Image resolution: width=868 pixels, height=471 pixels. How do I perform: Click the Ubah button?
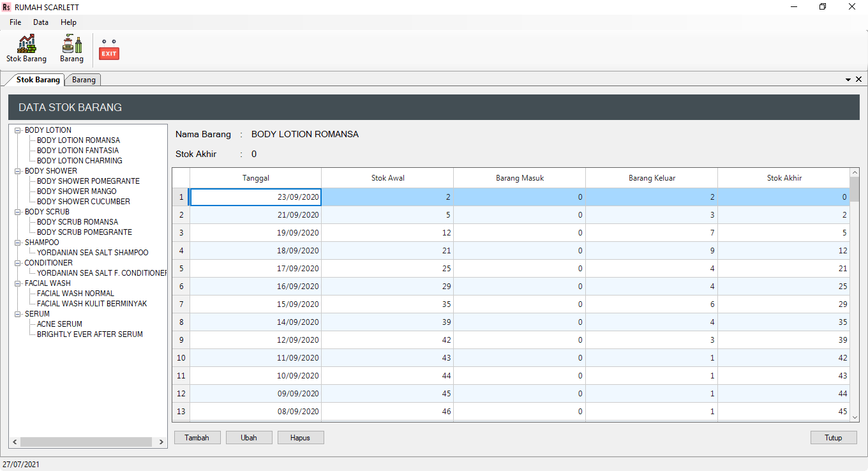coord(249,437)
